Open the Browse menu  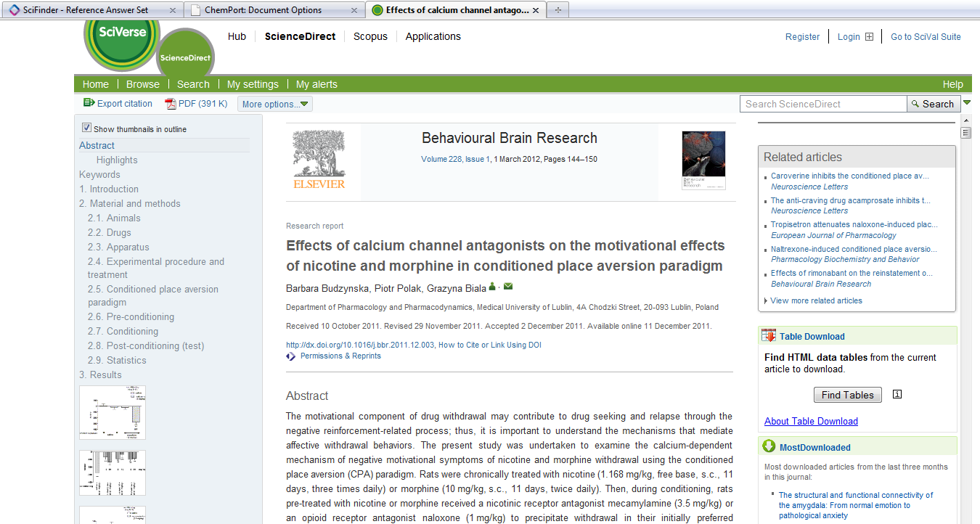[x=143, y=84]
